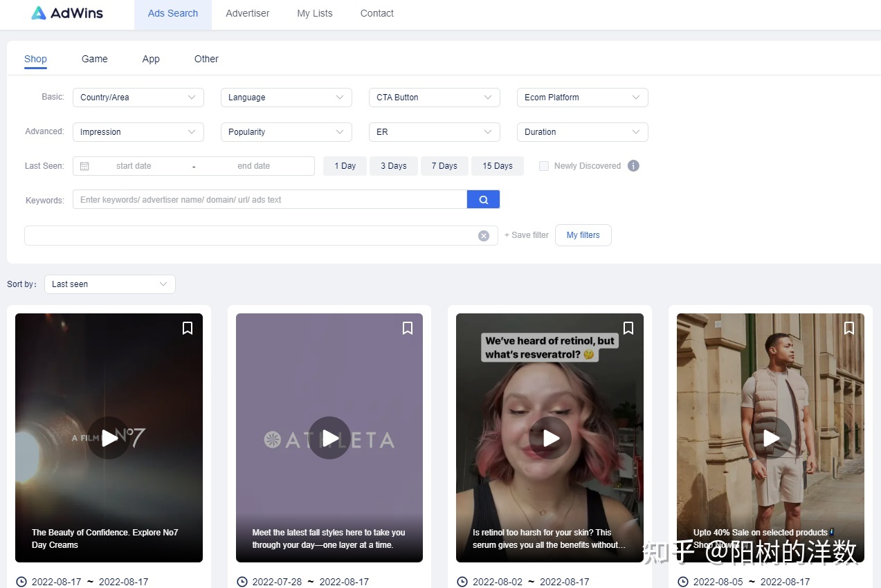The height and width of the screenshot is (588, 881).
Task: Bookmark the retinol serum ad
Action: click(x=628, y=328)
